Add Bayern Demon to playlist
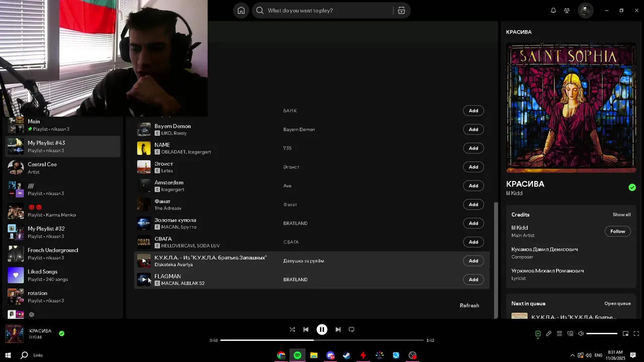644x362 pixels. [x=473, y=129]
